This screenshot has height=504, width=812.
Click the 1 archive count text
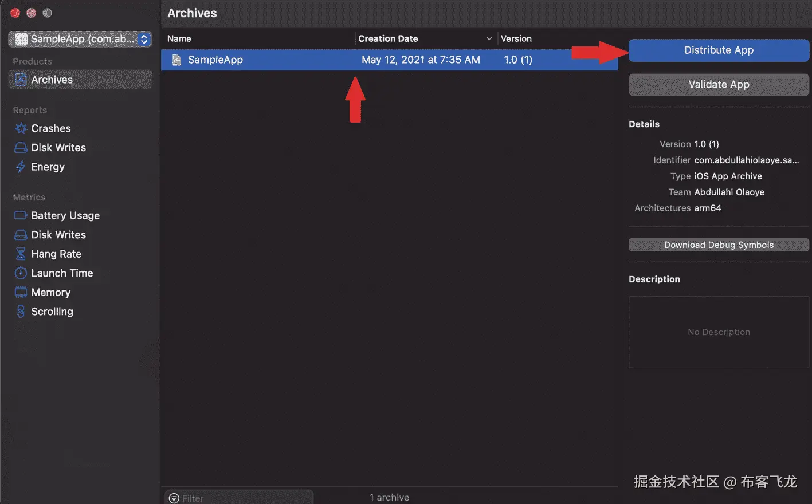tap(389, 497)
